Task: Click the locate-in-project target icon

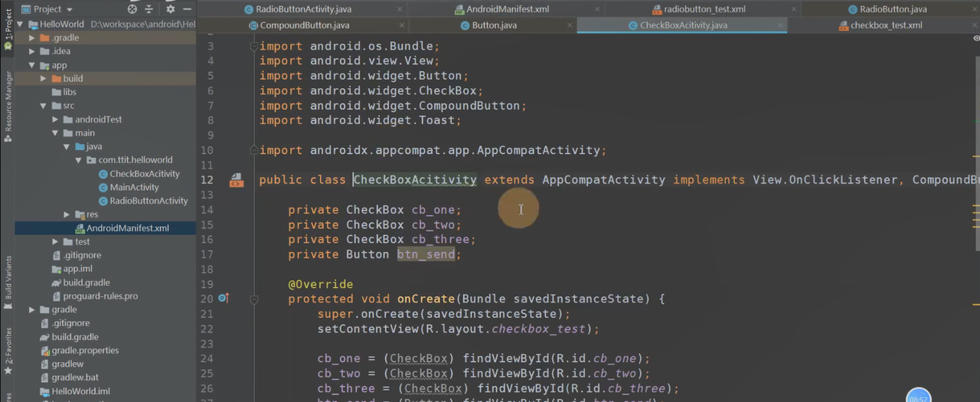Action: [132, 9]
